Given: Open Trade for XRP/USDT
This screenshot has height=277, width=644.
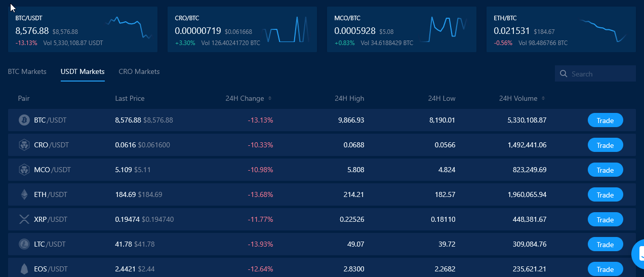Looking at the screenshot, I should pos(606,219).
